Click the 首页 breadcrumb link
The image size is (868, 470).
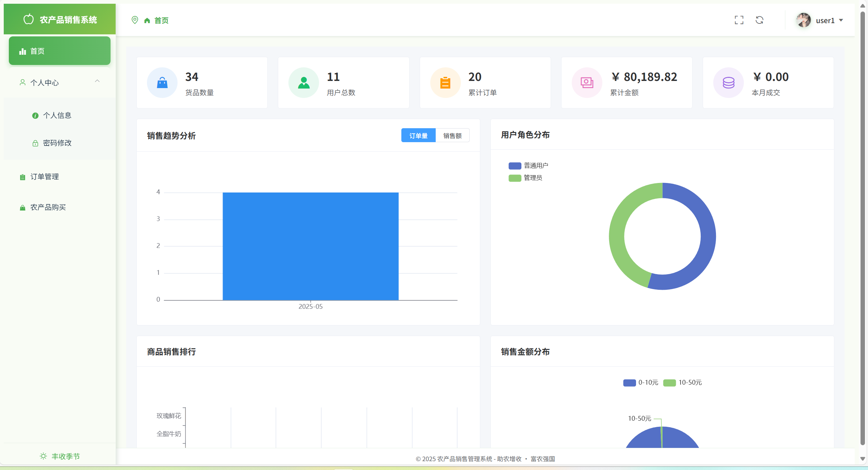pos(161,21)
